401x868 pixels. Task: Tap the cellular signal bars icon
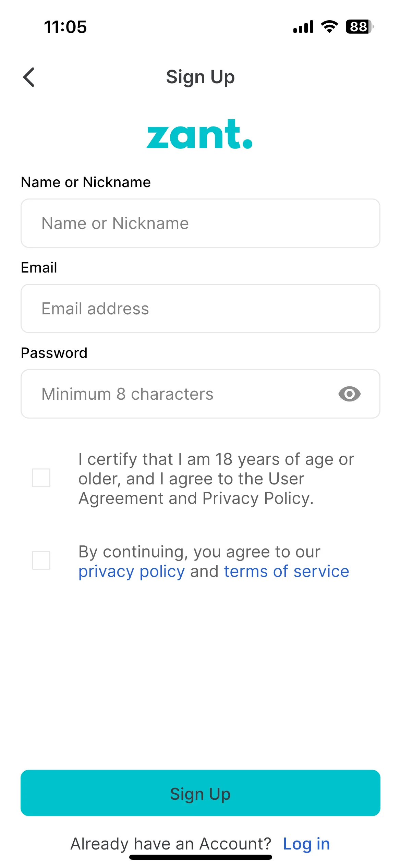tap(303, 27)
